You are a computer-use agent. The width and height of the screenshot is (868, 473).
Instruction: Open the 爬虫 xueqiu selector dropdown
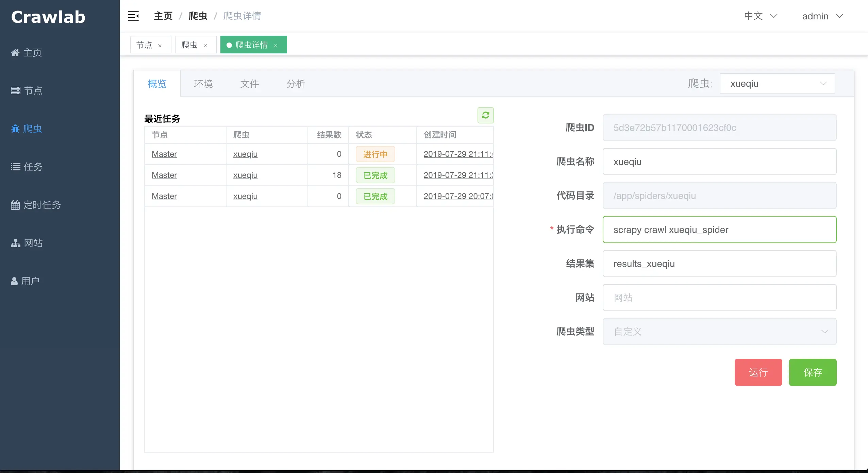click(x=777, y=84)
